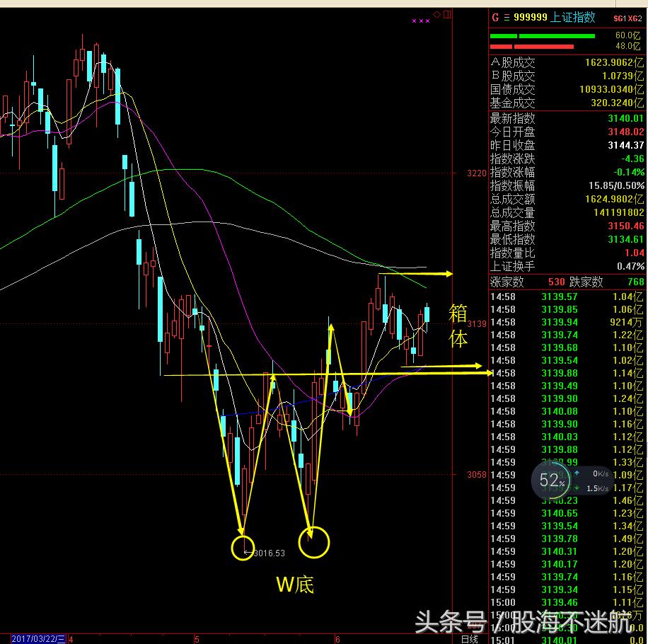This screenshot has height=644, width=648.
Task: Click the 昨日收盘 value 3144.37
Action: pyautogui.click(x=625, y=145)
